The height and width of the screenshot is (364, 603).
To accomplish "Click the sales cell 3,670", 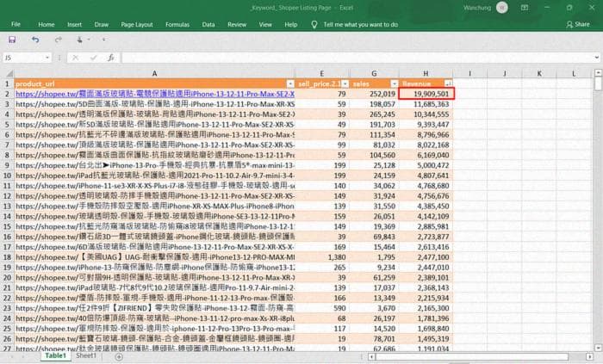I will (374, 308).
